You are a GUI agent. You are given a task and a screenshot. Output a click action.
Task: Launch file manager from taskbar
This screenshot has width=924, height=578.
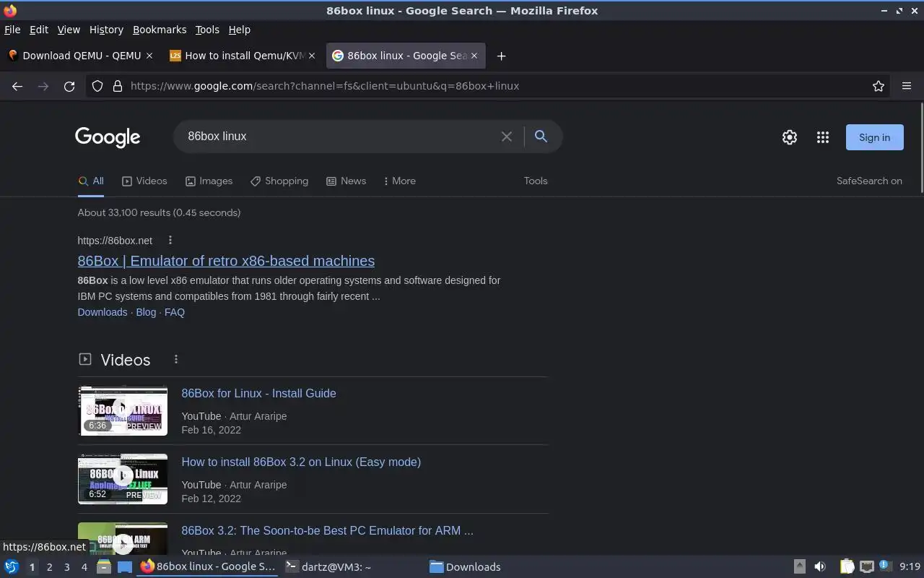click(103, 567)
